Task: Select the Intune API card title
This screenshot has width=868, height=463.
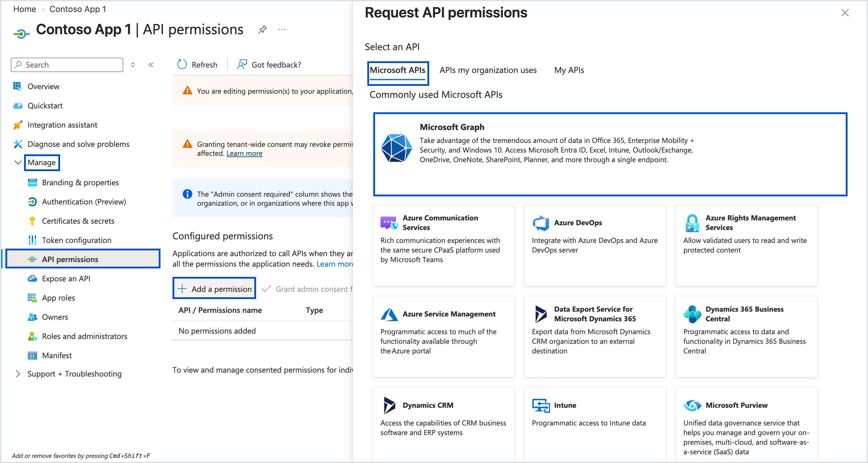Action: 565,405
